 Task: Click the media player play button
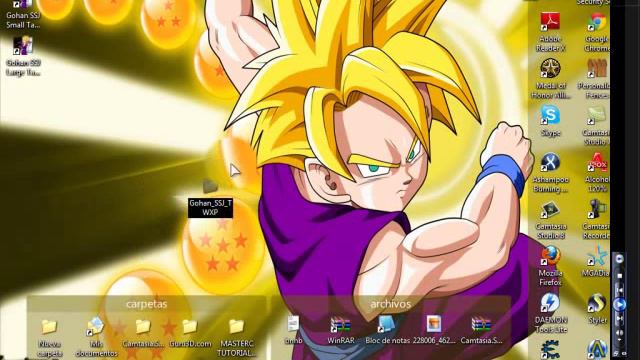tap(619, 304)
